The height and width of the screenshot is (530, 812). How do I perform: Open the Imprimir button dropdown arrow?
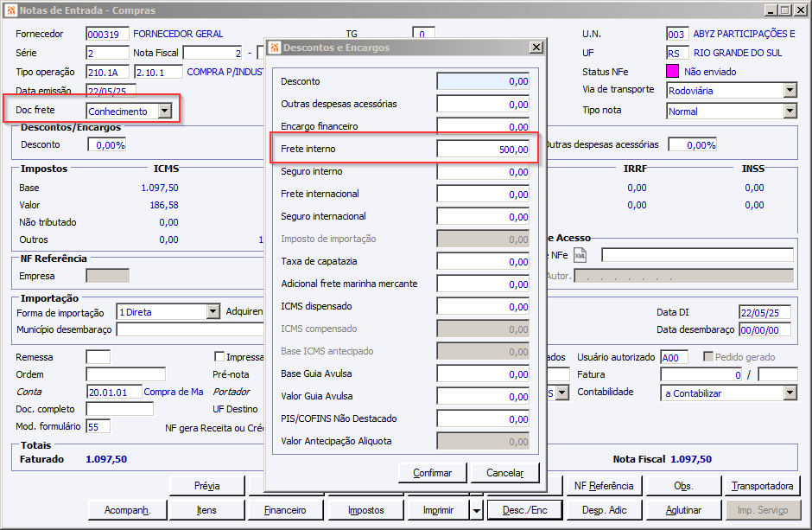[477, 510]
